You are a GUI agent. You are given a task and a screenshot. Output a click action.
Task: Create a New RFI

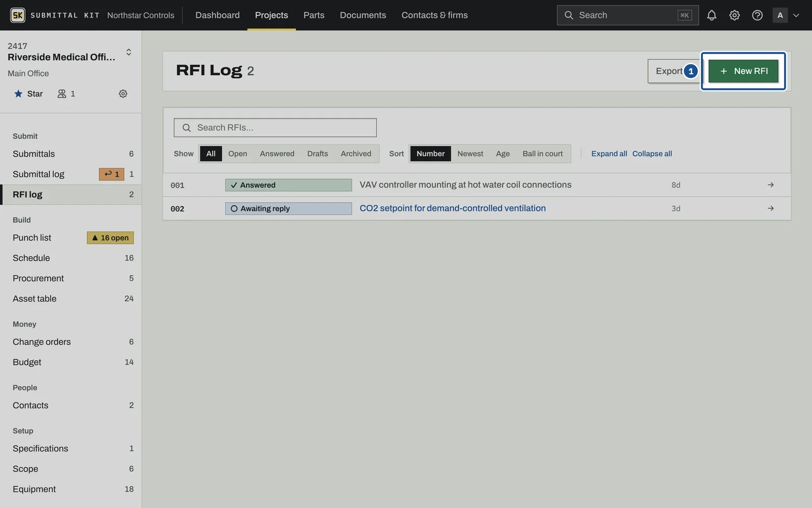tap(743, 71)
